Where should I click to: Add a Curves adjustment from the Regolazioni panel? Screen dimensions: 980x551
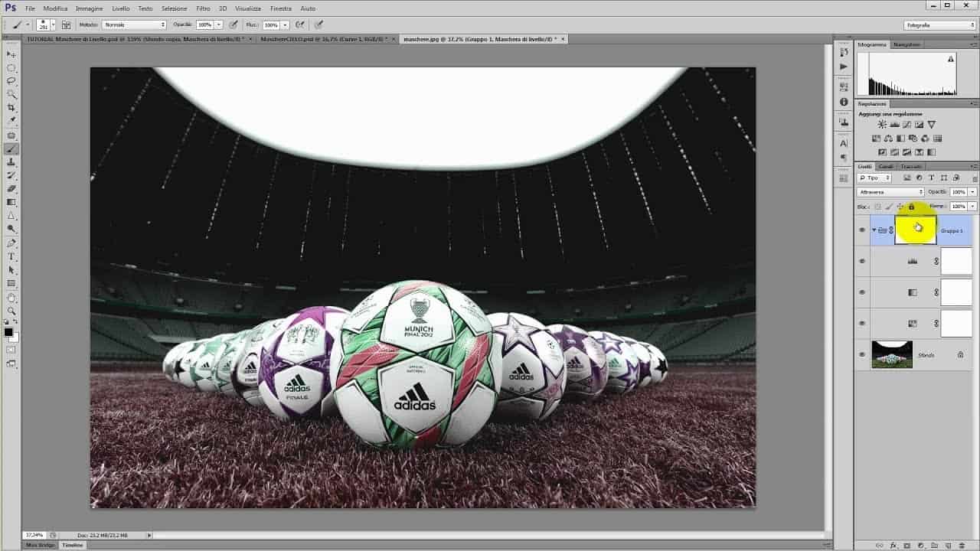(907, 125)
